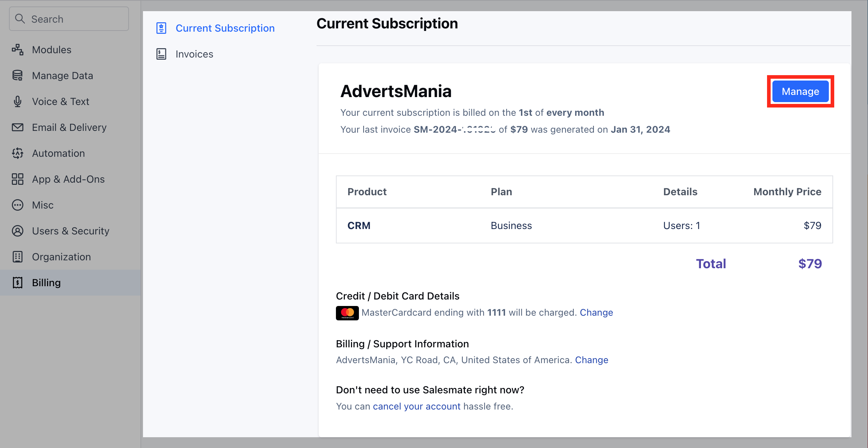Screen dimensions: 868x448
Task: Click the Billing / Support Information heading
Action: click(402, 344)
